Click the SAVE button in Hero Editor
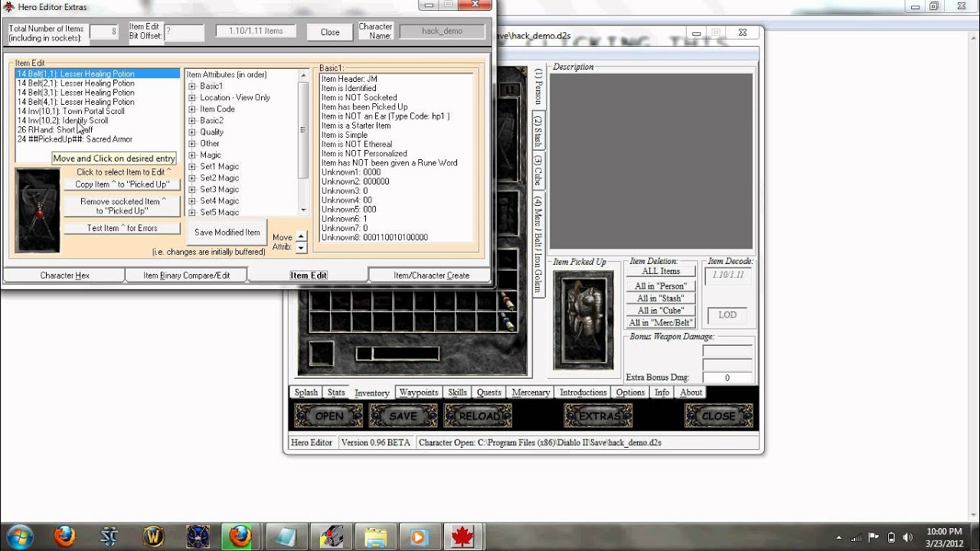This screenshot has height=551, width=980. [403, 416]
